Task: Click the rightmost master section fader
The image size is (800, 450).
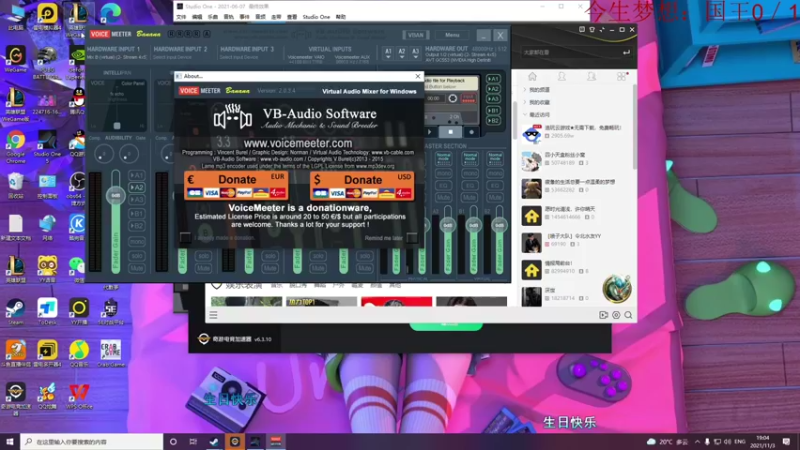Action: tap(499, 225)
